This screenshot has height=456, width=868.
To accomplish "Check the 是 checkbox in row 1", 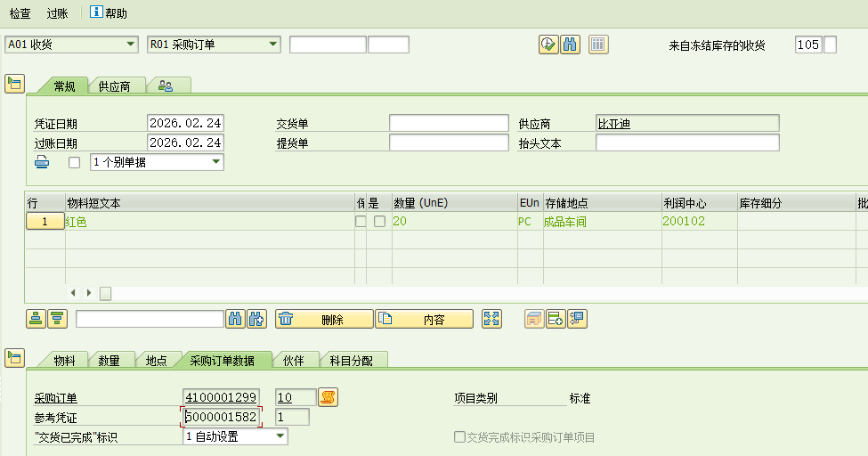I will pyautogui.click(x=379, y=222).
